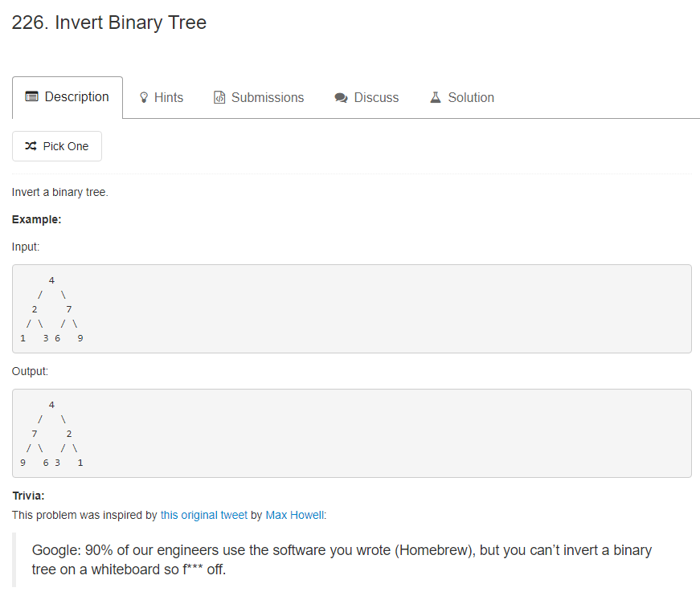The height and width of the screenshot is (600, 700).
Task: Click the "Invert a binary tree" text
Action: [59, 192]
